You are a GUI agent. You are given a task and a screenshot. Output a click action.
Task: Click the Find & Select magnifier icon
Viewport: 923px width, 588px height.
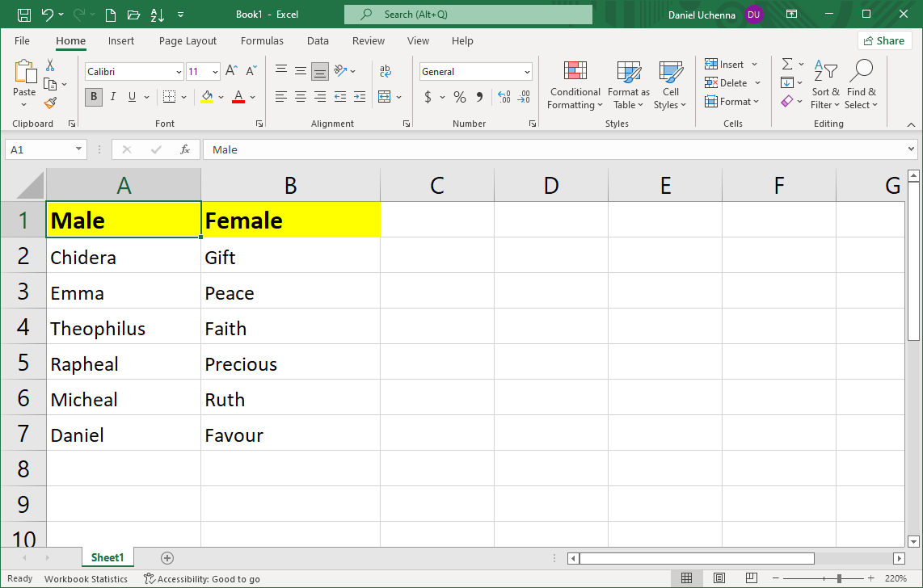click(x=862, y=72)
